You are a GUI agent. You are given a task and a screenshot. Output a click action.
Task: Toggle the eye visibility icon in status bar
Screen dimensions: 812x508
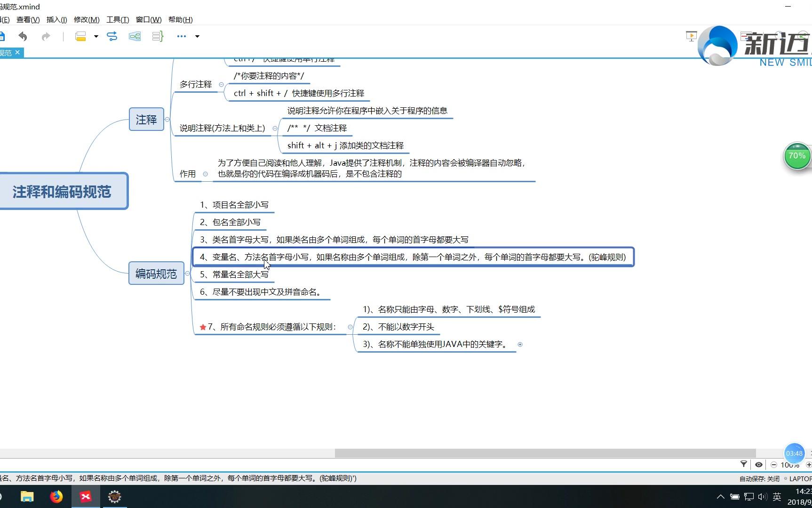click(x=759, y=465)
